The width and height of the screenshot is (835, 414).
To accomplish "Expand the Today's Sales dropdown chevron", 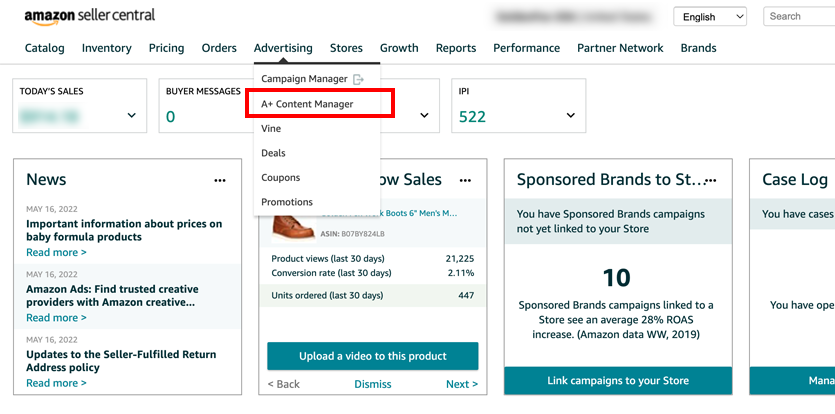I will tap(132, 116).
